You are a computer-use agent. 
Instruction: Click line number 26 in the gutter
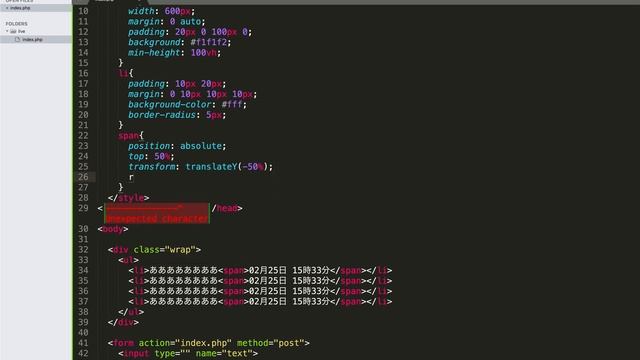(83, 177)
